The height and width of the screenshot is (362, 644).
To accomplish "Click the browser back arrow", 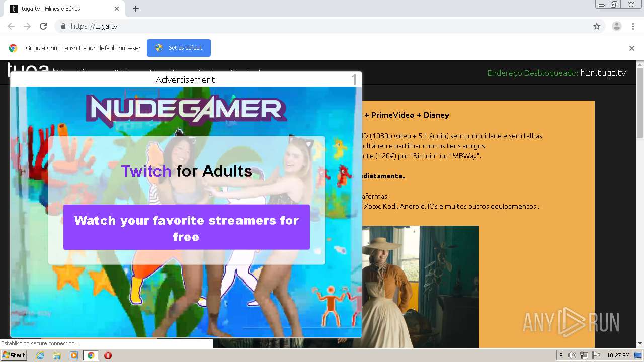I will 11,26.
